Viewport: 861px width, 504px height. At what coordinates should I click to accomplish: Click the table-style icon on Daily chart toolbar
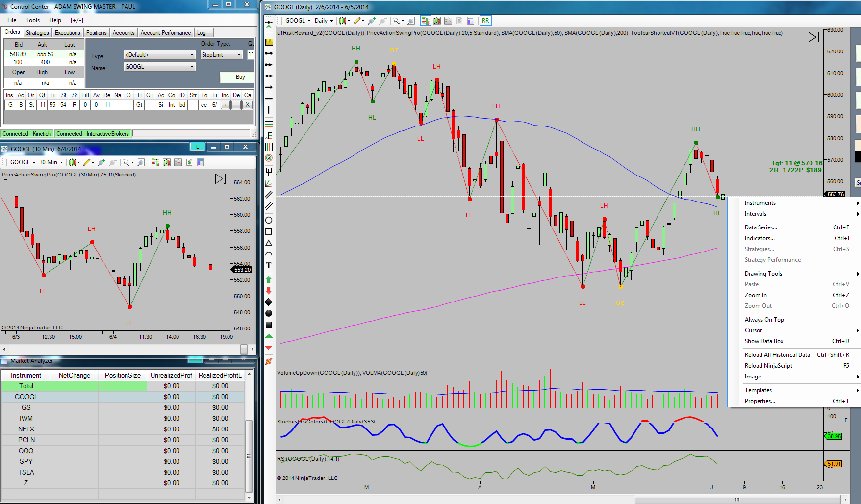471,21
